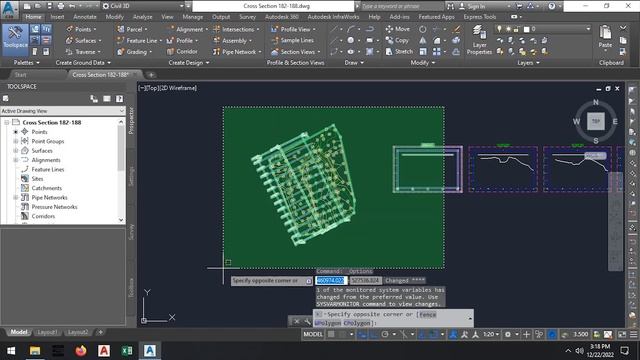Expand the Surfaces dropdown arrow
Viewport: 640px width, 360px height.
tap(100, 40)
